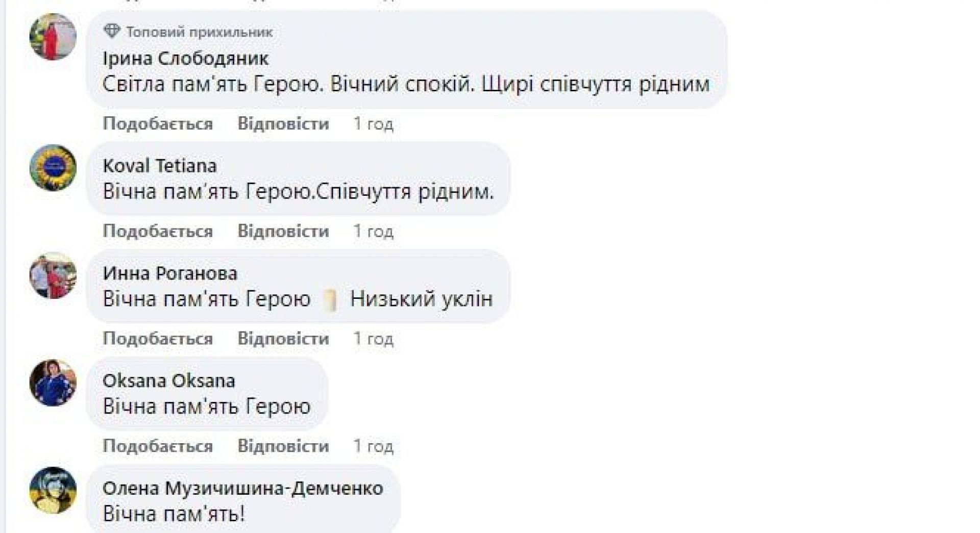Open Ірина Слободяник's profile name link

coord(185,59)
